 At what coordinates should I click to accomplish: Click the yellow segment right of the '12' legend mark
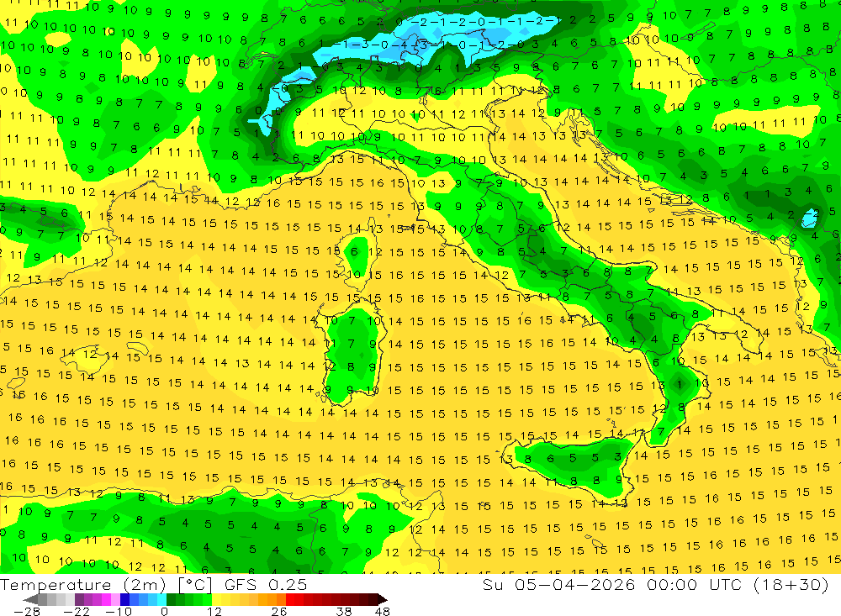(217, 599)
